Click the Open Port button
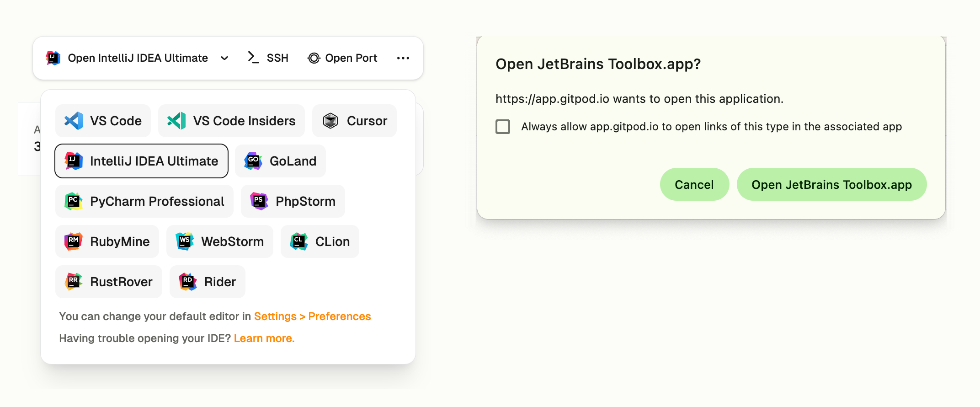The height and width of the screenshot is (407, 980). coord(342,58)
